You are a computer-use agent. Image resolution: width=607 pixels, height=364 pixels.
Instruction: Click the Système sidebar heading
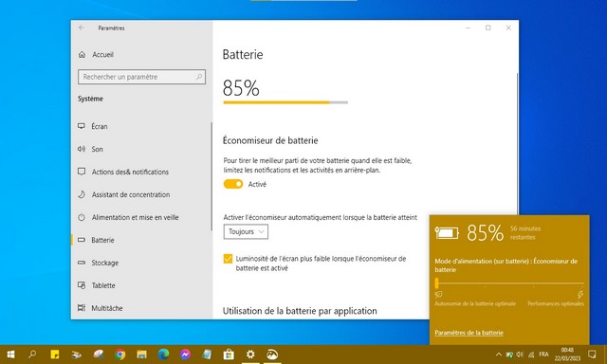click(90, 99)
